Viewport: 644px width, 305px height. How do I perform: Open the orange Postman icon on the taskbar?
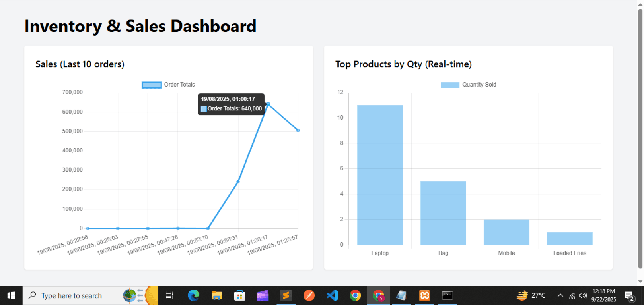point(309,295)
